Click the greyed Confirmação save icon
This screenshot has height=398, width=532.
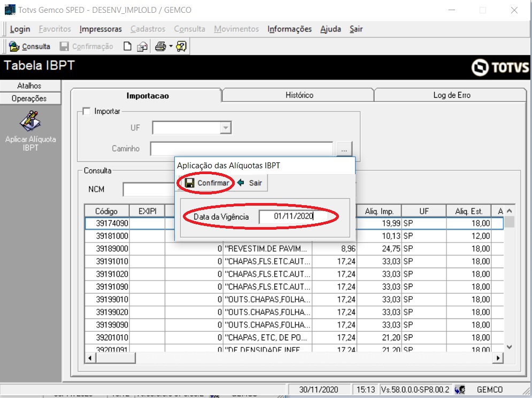(x=64, y=46)
